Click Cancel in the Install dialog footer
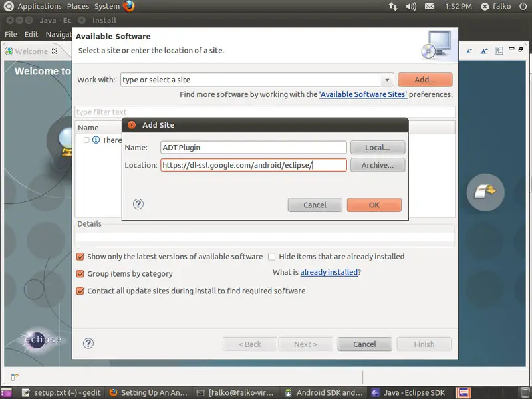Screen dimensions: 532x399 [x=364, y=344]
